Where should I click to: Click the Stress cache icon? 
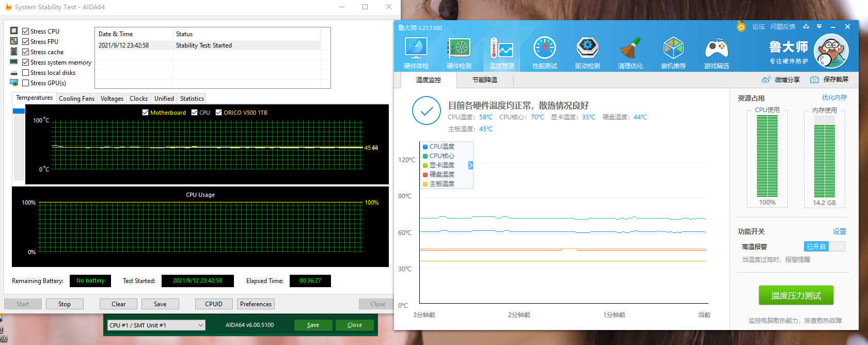click(14, 52)
